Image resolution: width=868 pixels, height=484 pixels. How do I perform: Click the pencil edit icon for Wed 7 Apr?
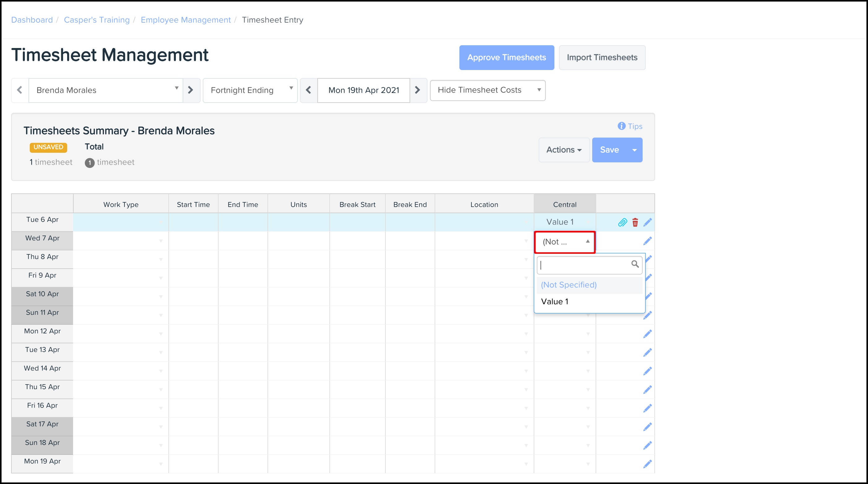tap(647, 241)
